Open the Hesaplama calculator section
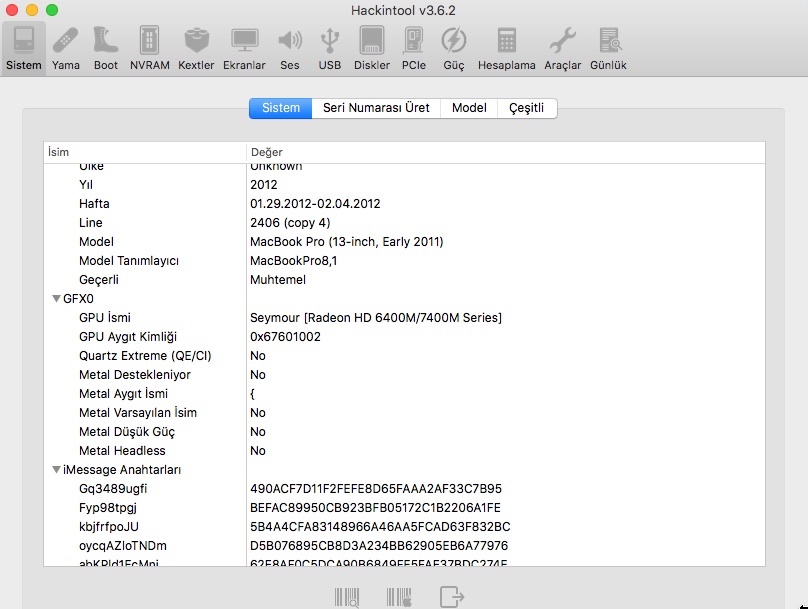The height and width of the screenshot is (609, 808). [x=507, y=48]
